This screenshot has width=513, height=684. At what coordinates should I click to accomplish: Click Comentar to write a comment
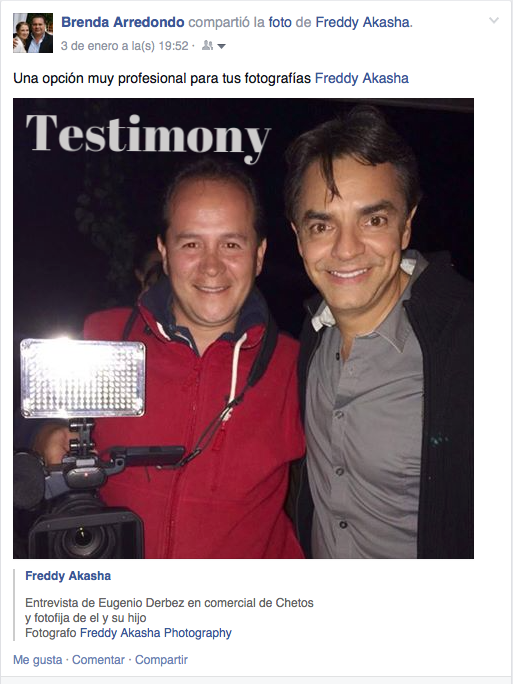click(98, 660)
